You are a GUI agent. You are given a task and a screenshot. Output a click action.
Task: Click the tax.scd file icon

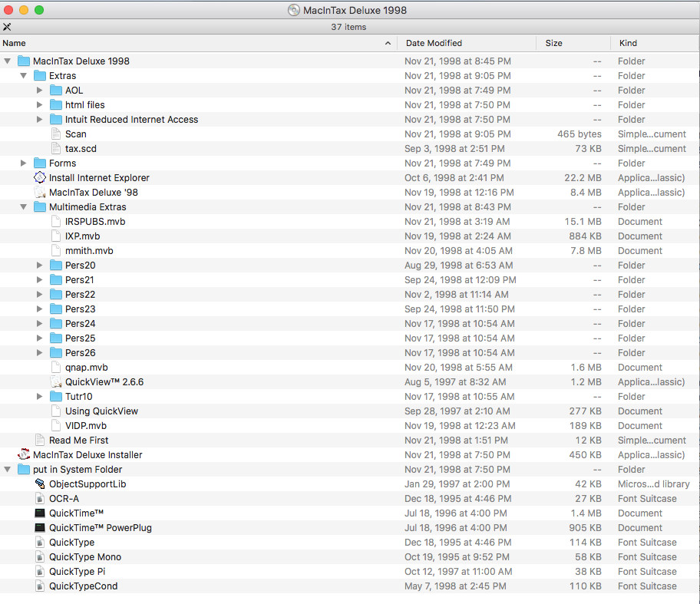point(56,149)
